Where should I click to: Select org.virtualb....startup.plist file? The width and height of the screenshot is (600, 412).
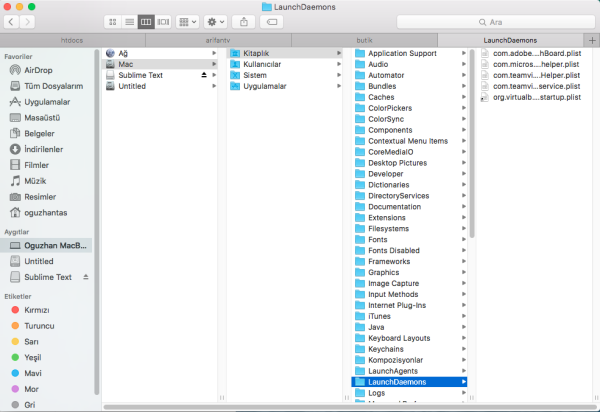point(532,97)
